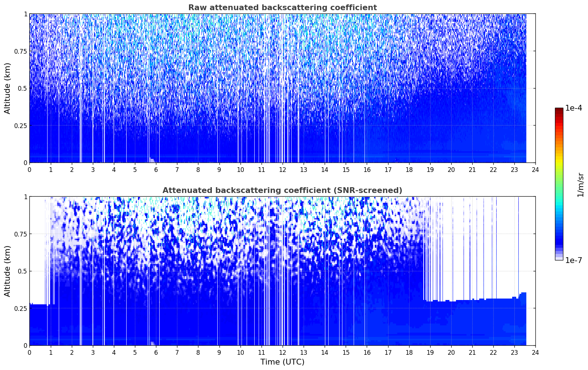Click the 'Raw attenuated backscattering coefficient' title
Viewport: 588px width, 370px height.
tap(282, 8)
